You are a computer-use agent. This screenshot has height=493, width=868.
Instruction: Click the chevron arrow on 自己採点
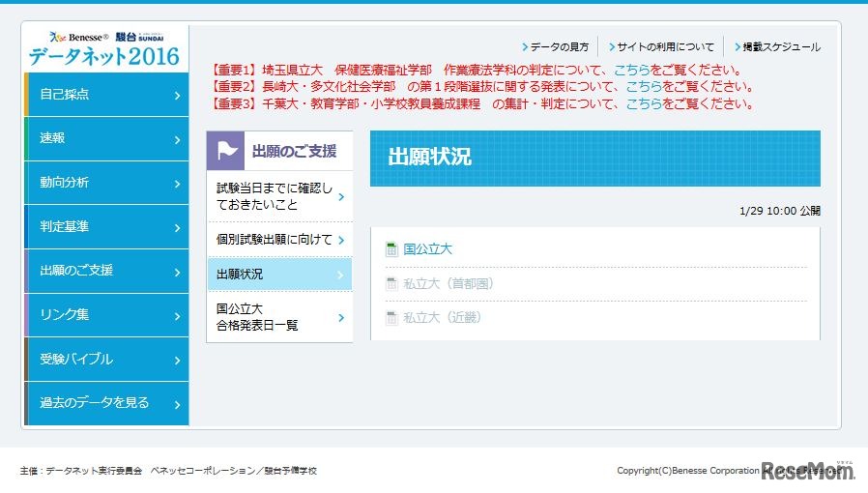click(x=177, y=96)
